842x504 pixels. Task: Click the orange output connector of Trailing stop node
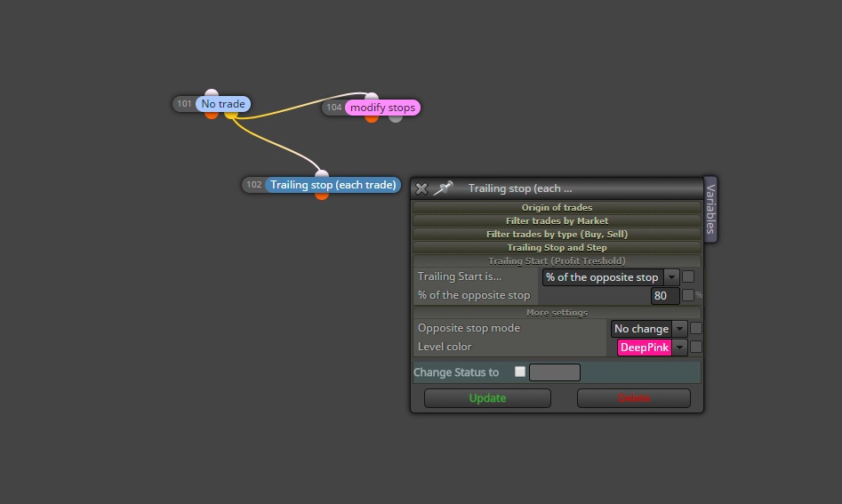pyautogui.click(x=322, y=196)
